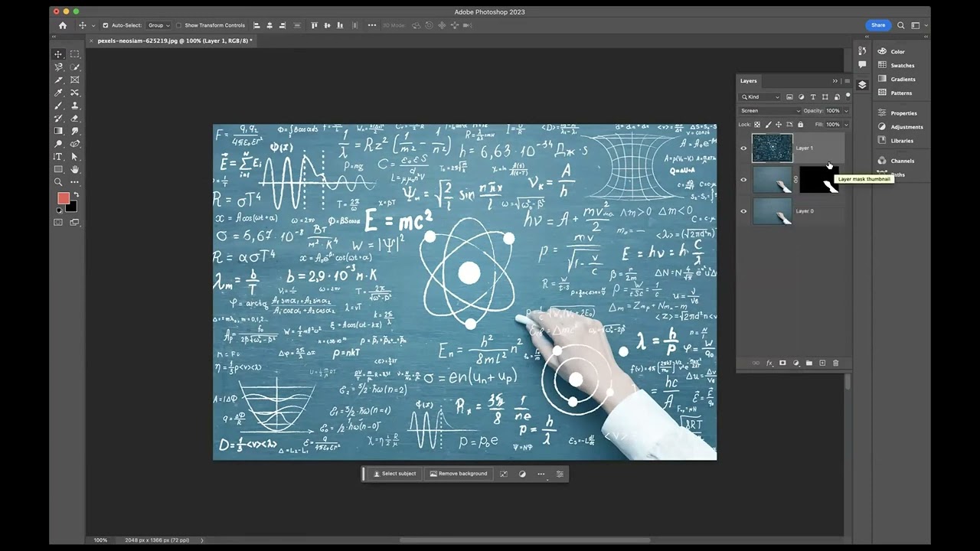The image size is (980, 551).
Task: Click Create new group folder icon
Action: (x=809, y=363)
